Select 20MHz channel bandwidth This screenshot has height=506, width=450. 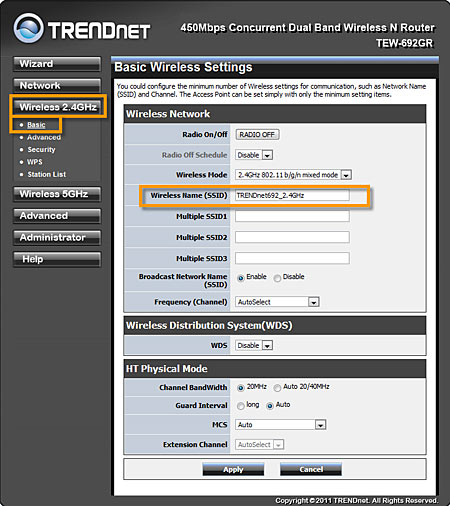(241, 388)
